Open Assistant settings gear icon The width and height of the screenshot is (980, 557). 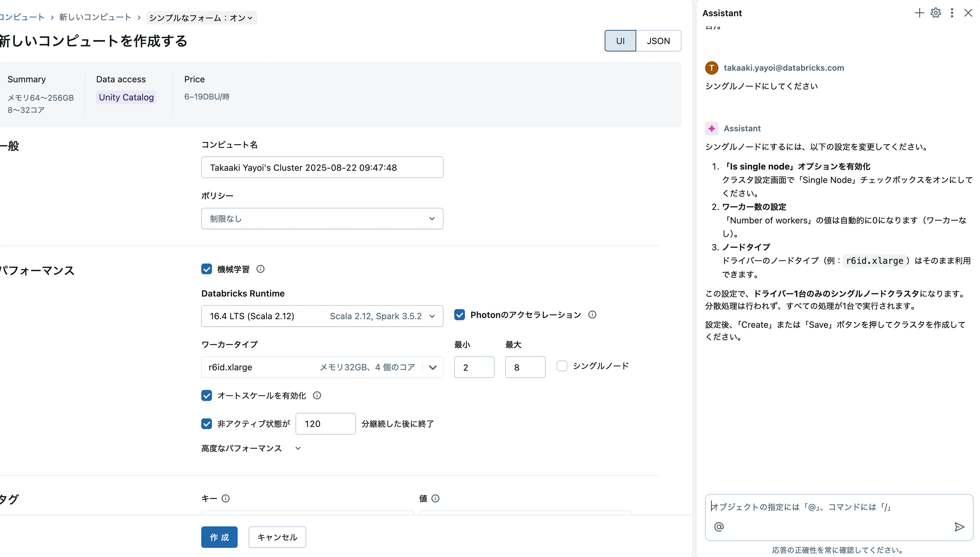point(936,13)
